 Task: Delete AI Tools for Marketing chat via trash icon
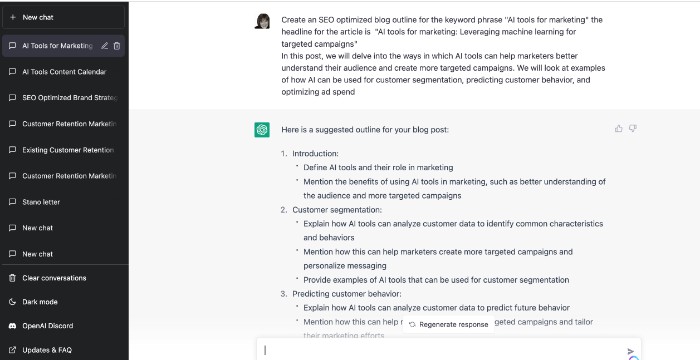[117, 46]
